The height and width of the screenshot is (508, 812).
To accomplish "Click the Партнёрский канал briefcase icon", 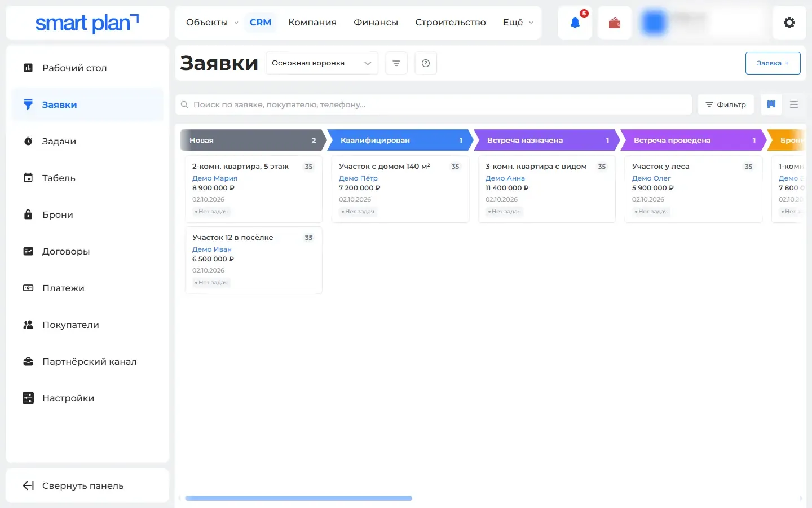I will (x=28, y=361).
